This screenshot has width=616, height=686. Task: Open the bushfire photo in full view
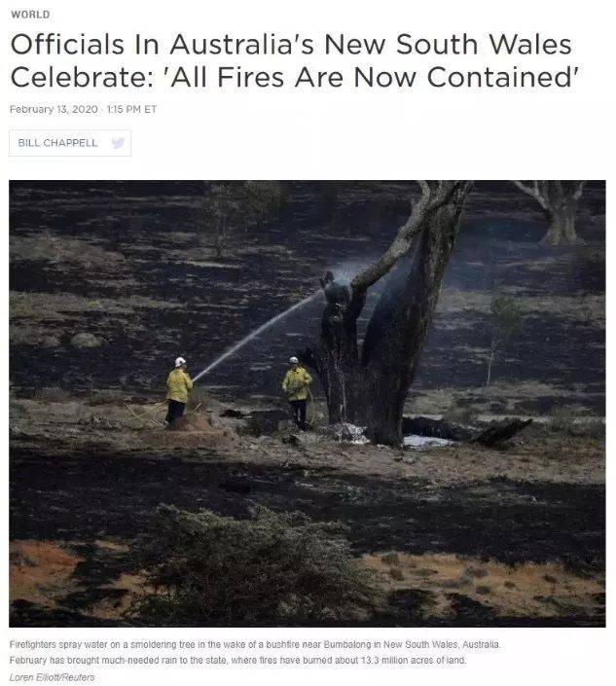tap(308, 404)
